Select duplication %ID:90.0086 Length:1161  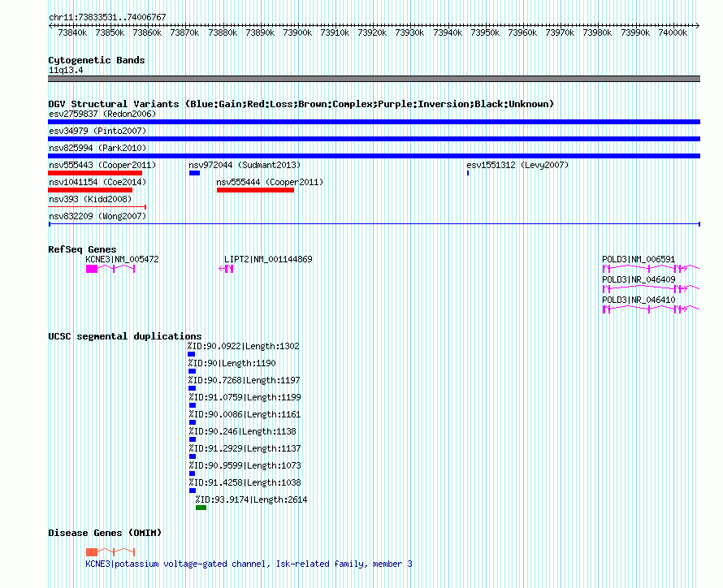193,422
